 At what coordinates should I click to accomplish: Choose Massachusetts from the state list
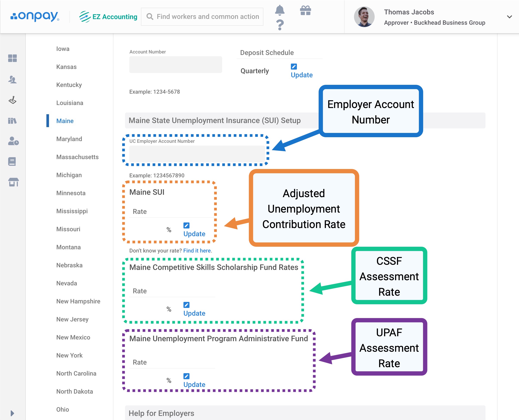coord(77,157)
